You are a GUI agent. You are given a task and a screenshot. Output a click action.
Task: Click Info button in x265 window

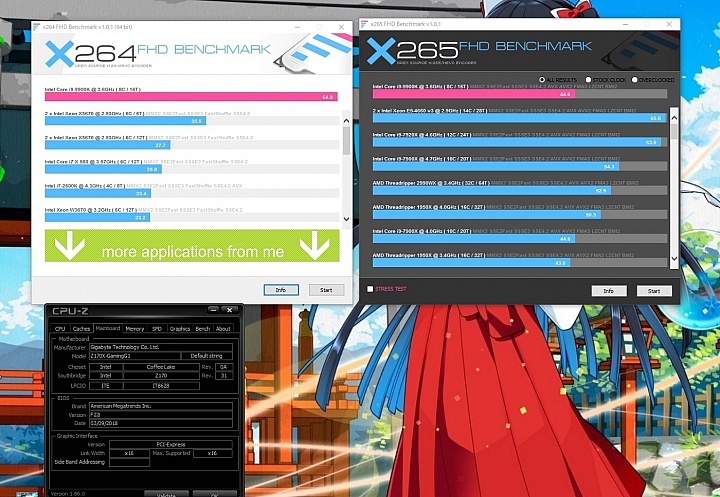[x=609, y=291]
